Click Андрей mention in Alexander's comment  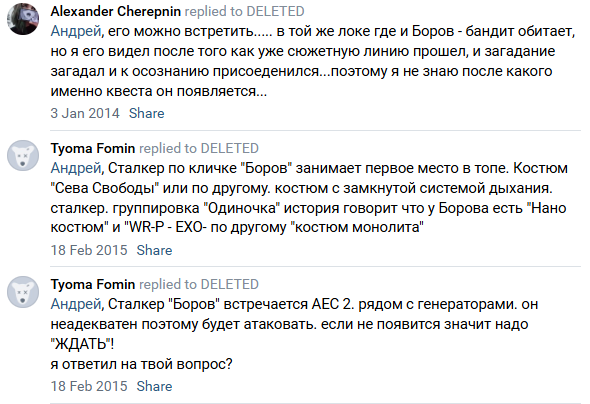(x=76, y=31)
